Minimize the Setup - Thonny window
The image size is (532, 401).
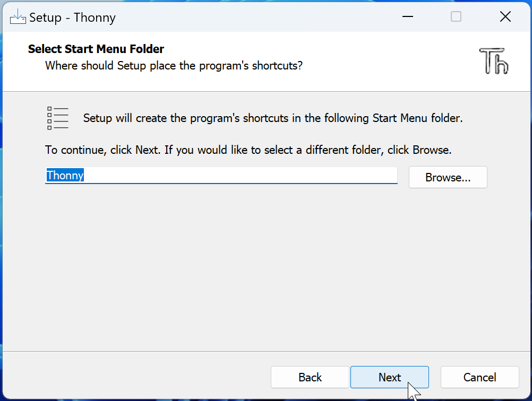[x=407, y=16]
